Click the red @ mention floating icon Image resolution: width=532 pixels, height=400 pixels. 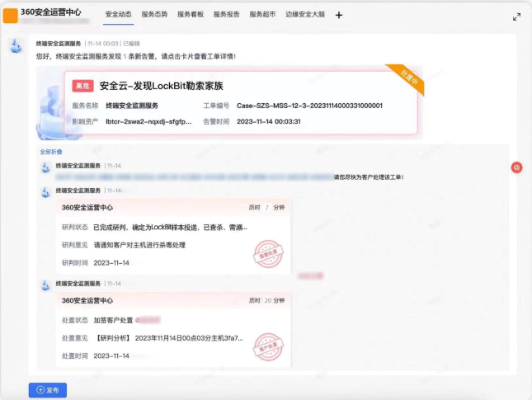click(x=516, y=167)
